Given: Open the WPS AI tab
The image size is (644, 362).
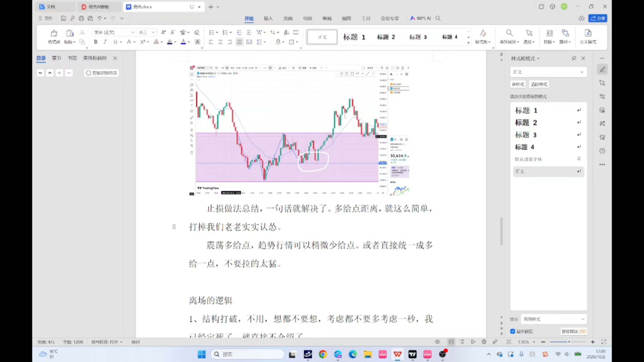Looking at the screenshot, I should coord(421,18).
